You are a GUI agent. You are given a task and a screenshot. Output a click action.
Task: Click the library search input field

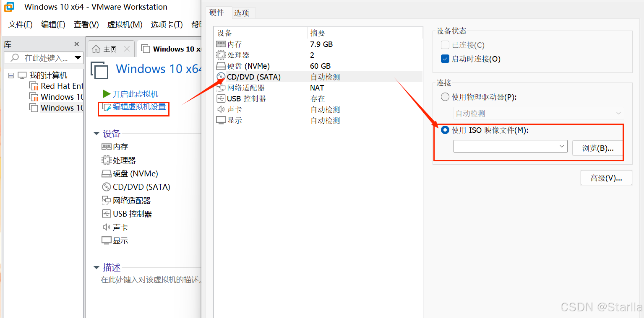coord(42,58)
